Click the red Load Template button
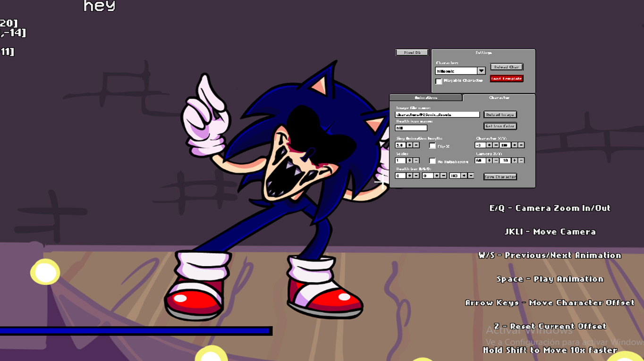The image size is (644, 361). 507,78
